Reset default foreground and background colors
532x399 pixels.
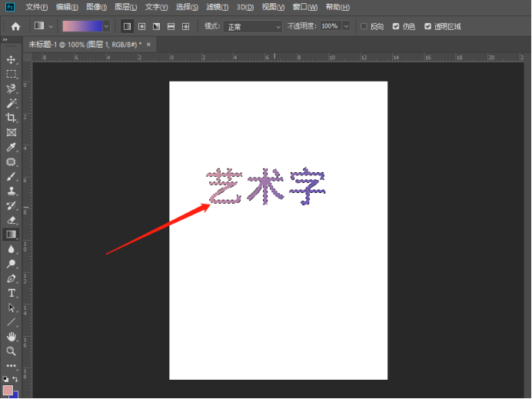click(5, 379)
